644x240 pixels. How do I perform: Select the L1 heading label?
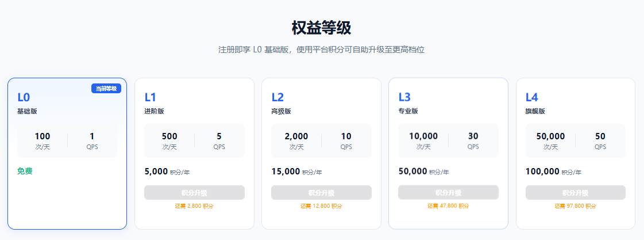[x=151, y=98]
